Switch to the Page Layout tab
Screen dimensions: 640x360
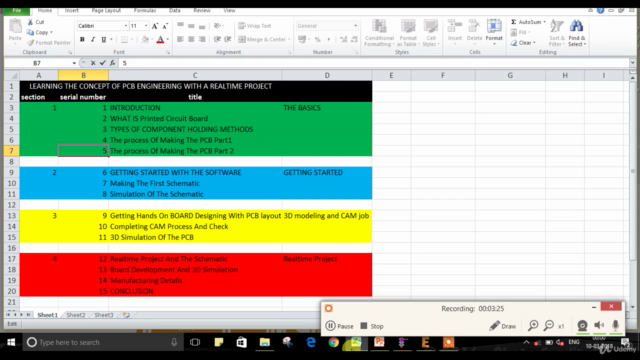[106, 11]
